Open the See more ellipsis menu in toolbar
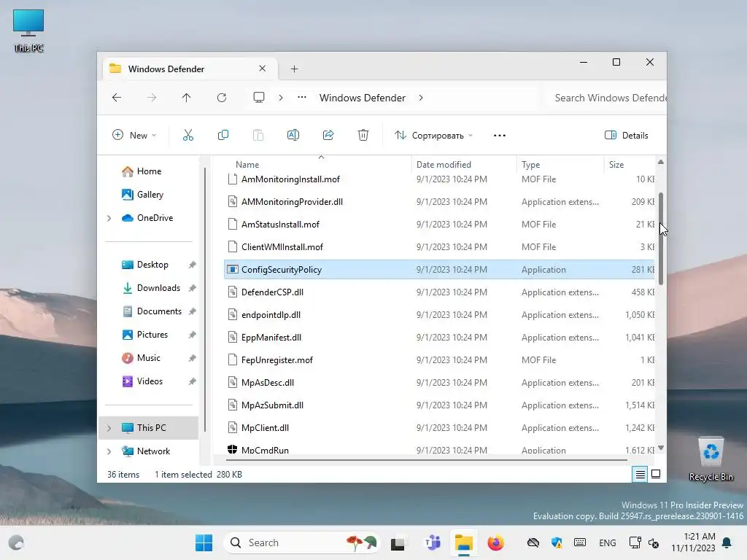 point(499,135)
